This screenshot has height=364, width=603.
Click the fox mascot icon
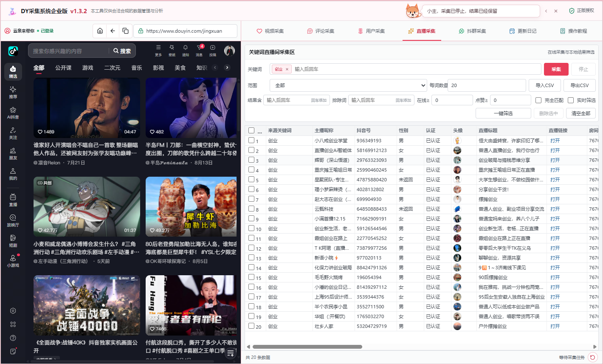click(413, 11)
